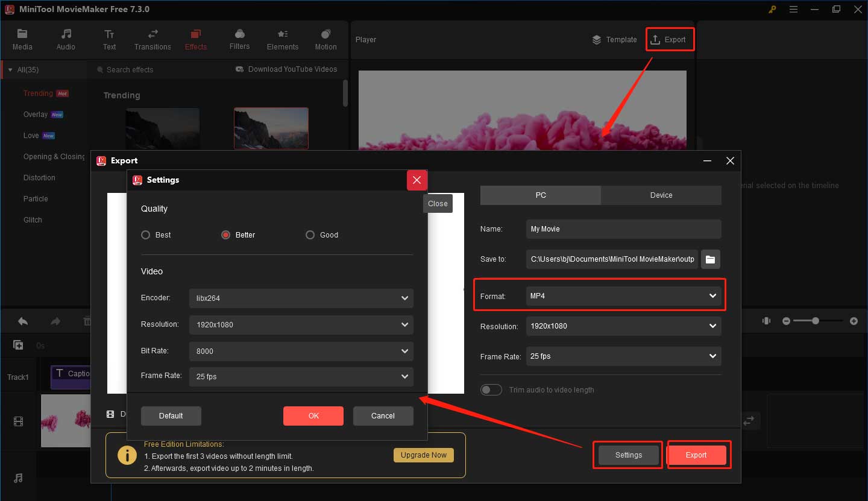
Task: Select the Good quality option
Action: tap(322, 235)
